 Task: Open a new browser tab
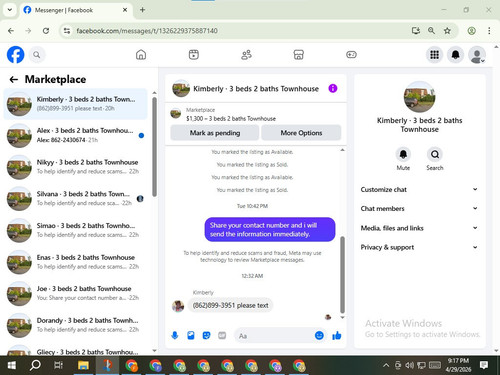[142, 10]
